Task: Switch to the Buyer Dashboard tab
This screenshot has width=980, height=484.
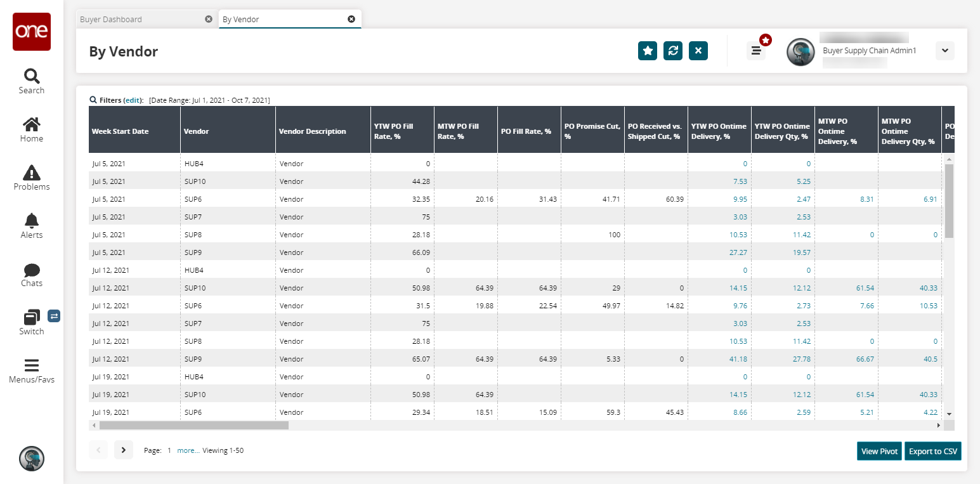Action: (111, 19)
